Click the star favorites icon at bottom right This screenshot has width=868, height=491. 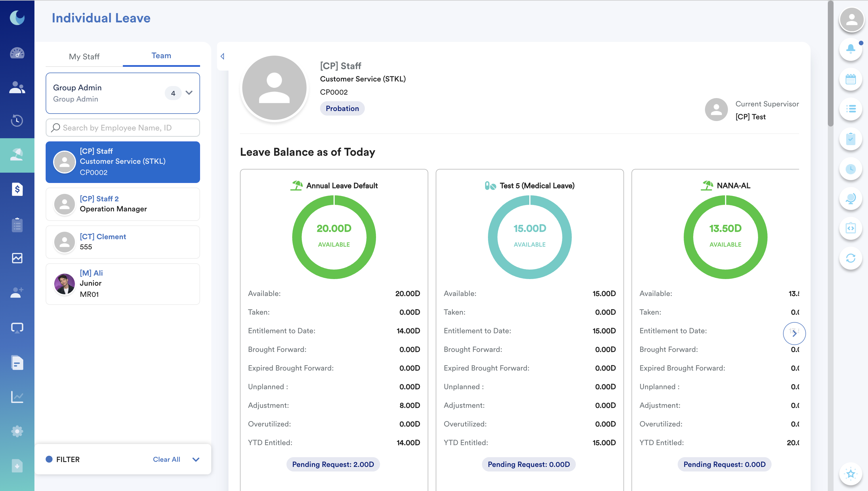click(x=850, y=474)
